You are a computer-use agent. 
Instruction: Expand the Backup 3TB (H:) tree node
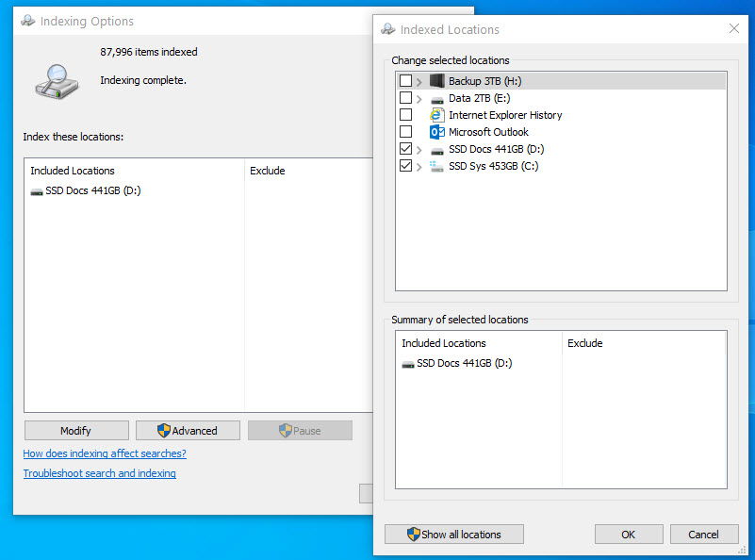coord(419,81)
